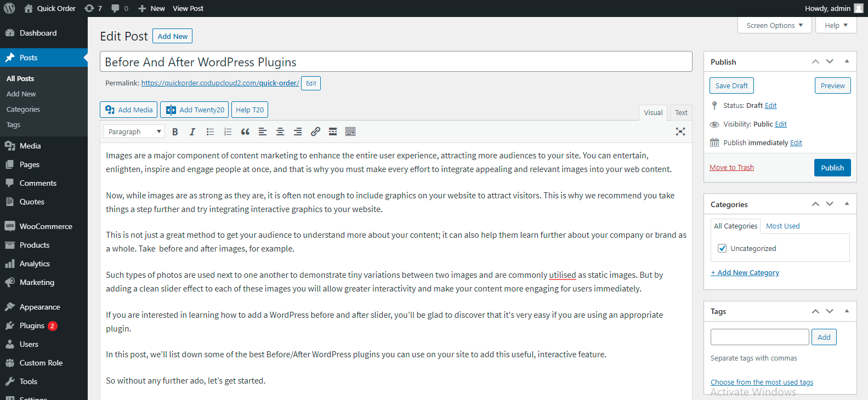Open the Quotes menu item

pos(44,202)
